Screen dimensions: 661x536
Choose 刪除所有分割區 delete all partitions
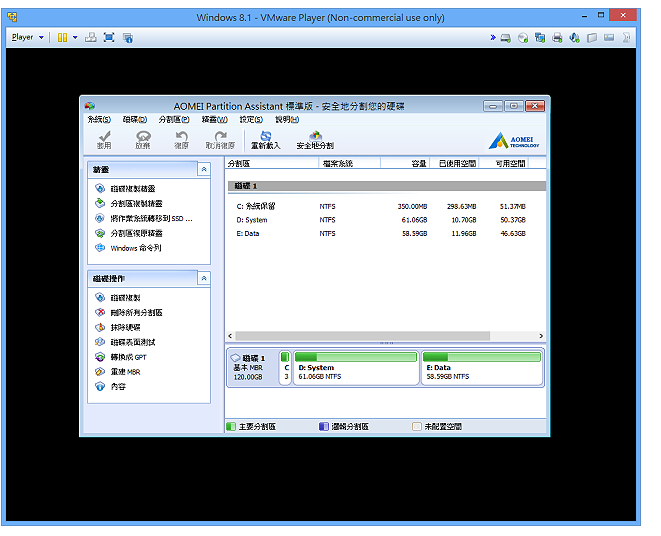click(x=136, y=312)
